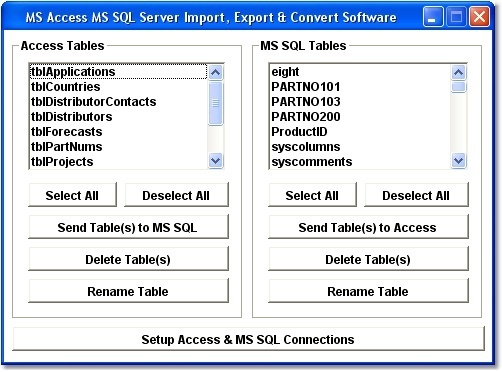502x372 pixels.
Task: Select tblProjects table entry
Action: point(118,162)
